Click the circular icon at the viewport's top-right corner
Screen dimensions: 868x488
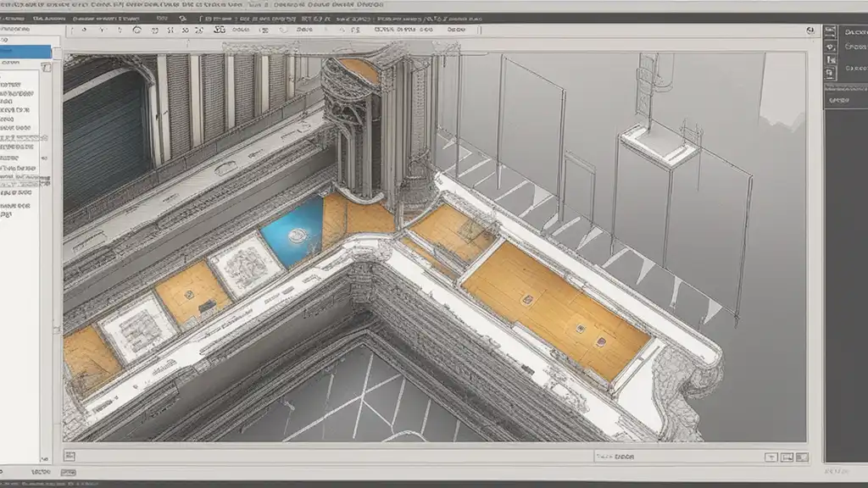pos(810,30)
